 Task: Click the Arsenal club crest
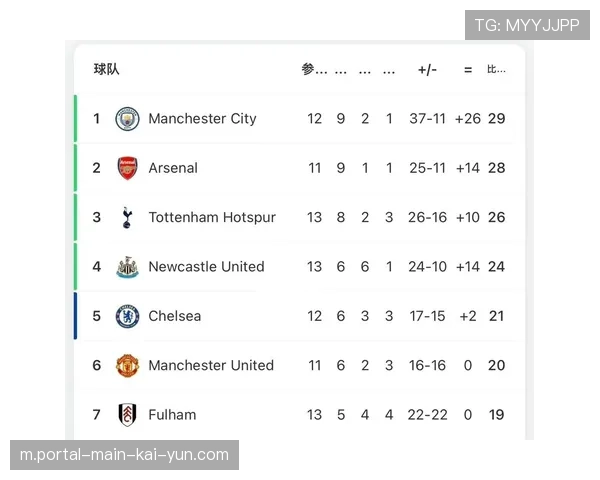[127, 168]
